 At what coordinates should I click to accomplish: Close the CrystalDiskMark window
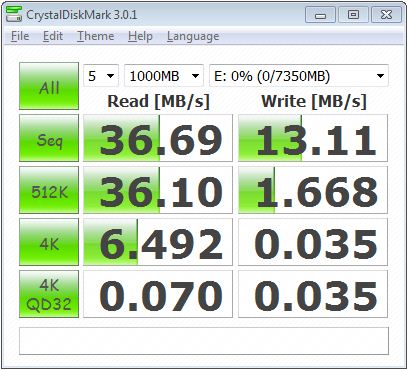pos(386,15)
